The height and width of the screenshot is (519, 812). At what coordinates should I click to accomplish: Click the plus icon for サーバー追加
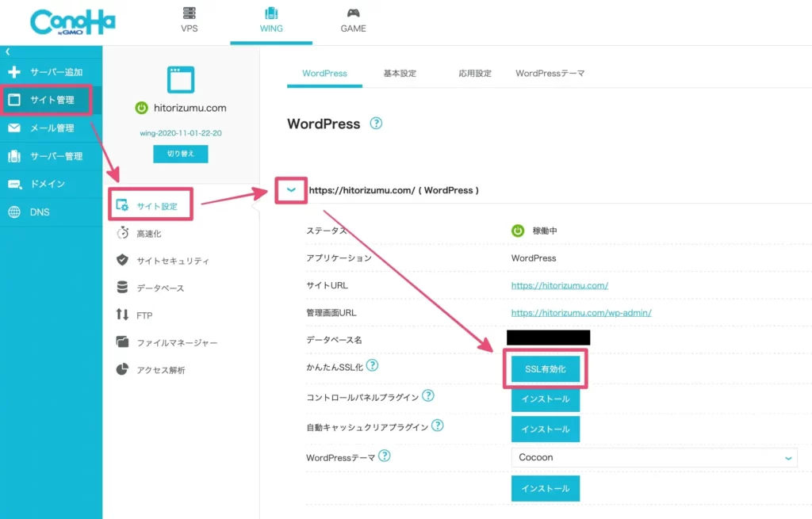[14, 72]
